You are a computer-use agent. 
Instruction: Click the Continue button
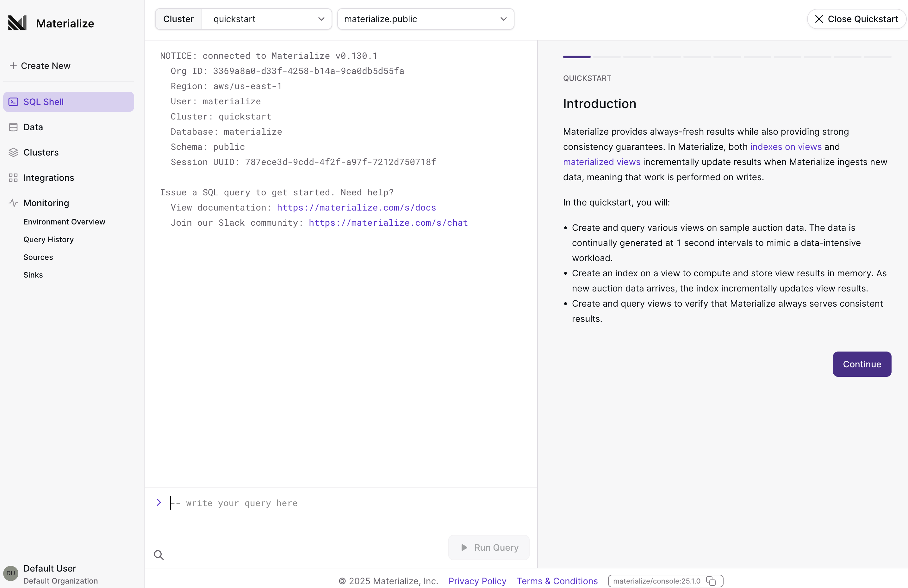(862, 364)
